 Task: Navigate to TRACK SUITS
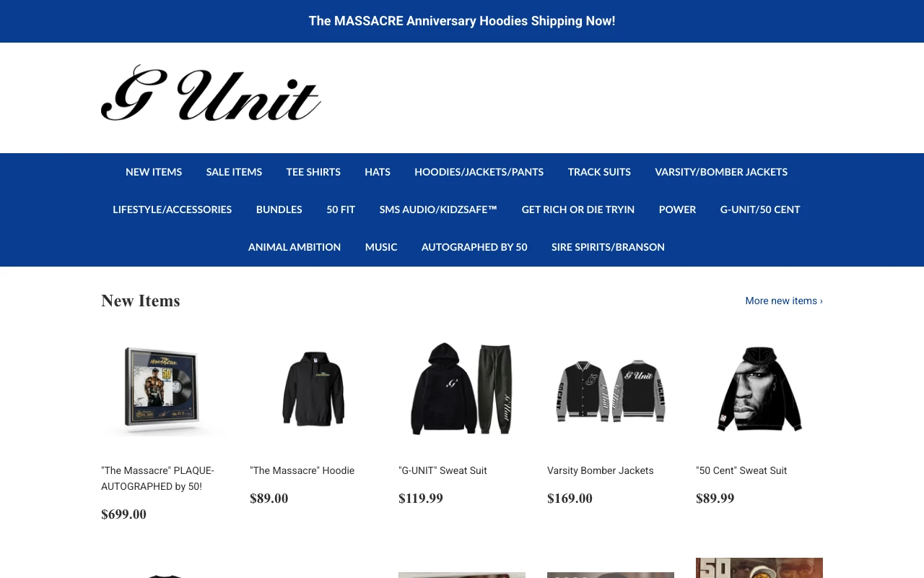pyautogui.click(x=599, y=172)
